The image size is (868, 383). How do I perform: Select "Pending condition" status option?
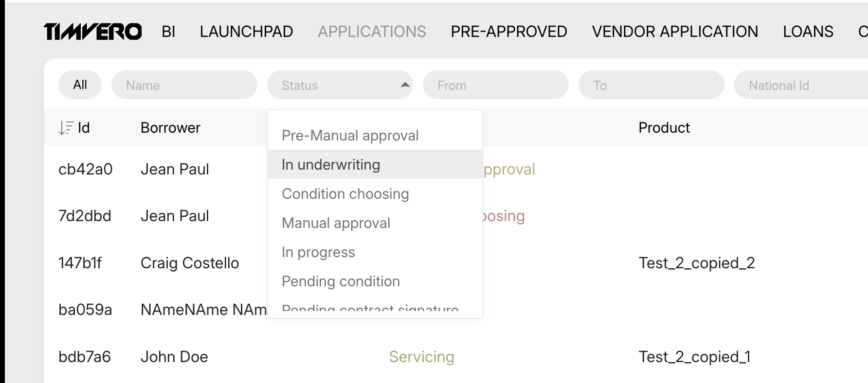[341, 281]
